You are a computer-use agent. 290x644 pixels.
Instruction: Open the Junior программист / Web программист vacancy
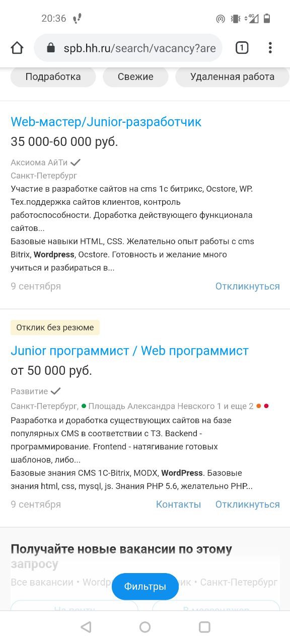(x=129, y=351)
